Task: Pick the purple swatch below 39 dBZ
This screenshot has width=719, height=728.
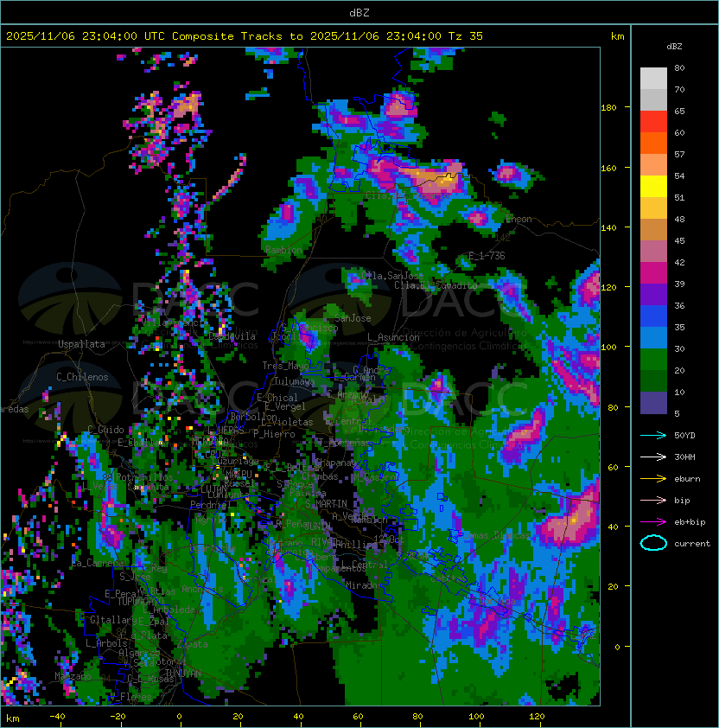Action: tap(653, 295)
